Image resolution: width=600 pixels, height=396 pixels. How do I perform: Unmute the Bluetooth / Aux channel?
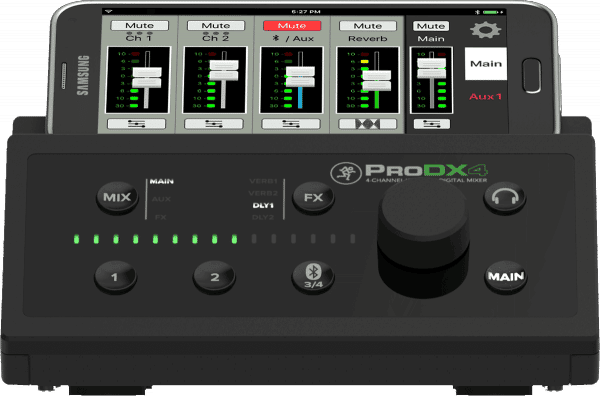[292, 26]
